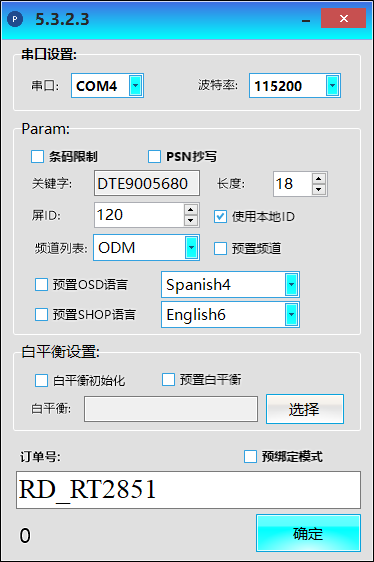Expand the 115200 baud rate dropdown
This screenshot has width=374, height=562.
(332, 86)
